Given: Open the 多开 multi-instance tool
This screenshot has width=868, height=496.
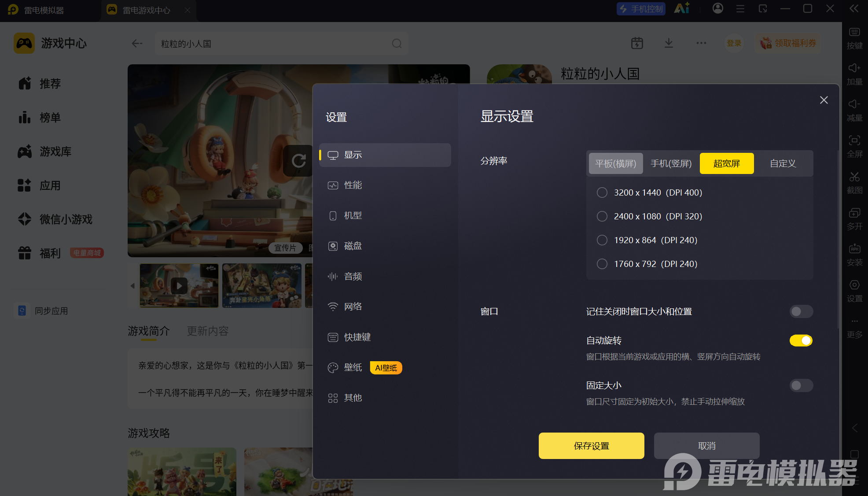Looking at the screenshot, I should point(854,218).
